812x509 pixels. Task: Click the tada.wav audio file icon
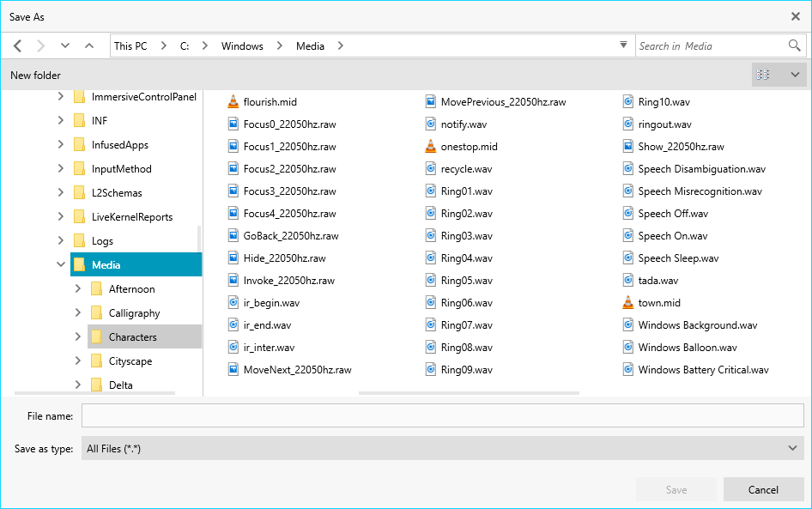(x=628, y=280)
